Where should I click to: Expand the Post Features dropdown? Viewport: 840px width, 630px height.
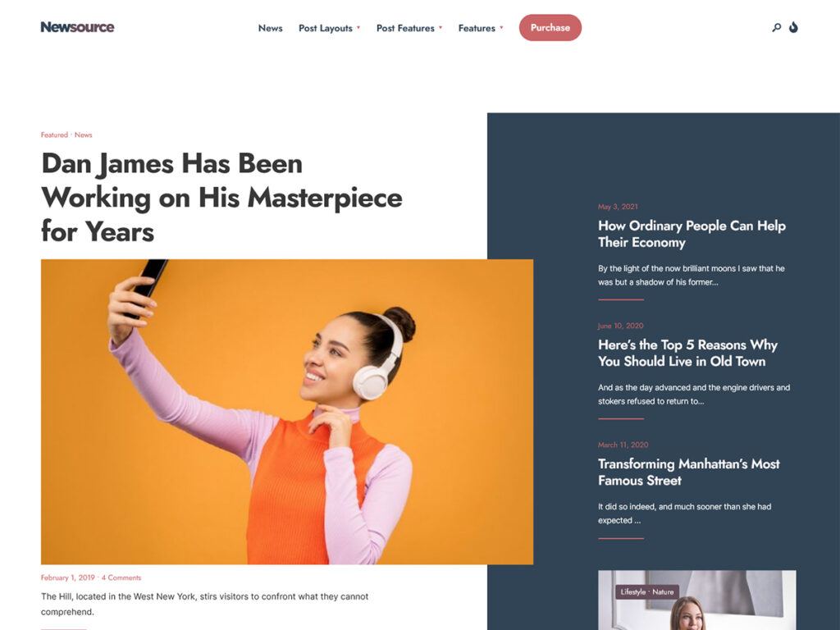point(409,28)
